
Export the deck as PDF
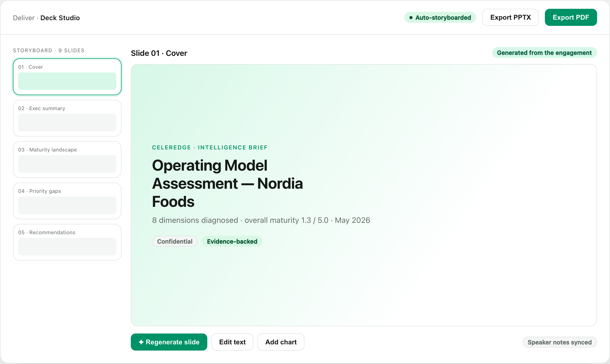[x=571, y=17]
